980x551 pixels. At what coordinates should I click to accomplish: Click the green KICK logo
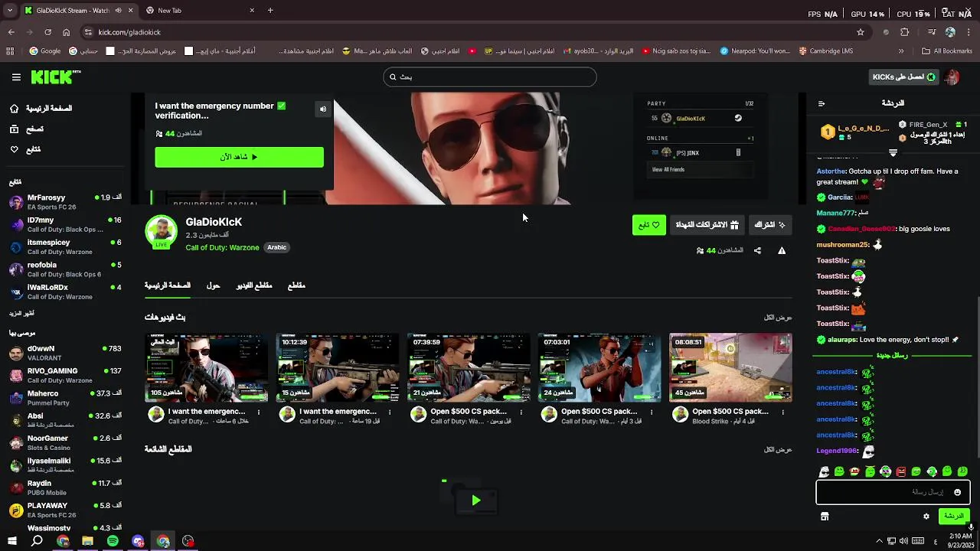pyautogui.click(x=55, y=77)
